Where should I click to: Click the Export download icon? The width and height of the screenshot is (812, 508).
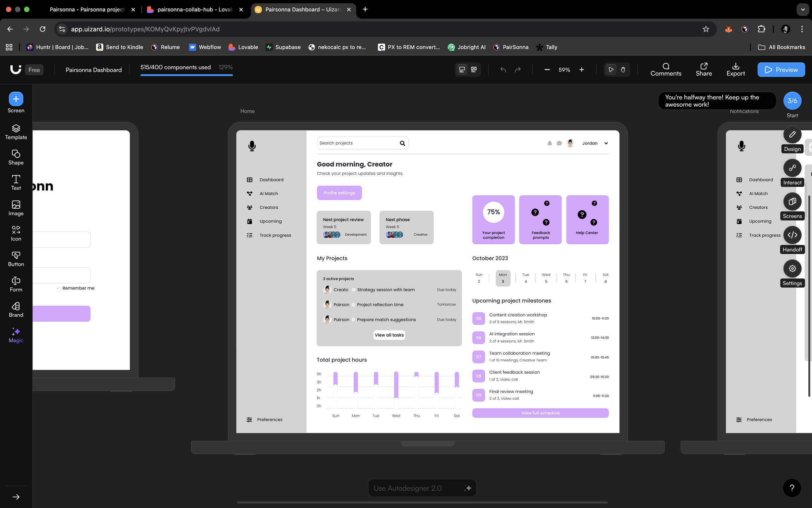[735, 66]
